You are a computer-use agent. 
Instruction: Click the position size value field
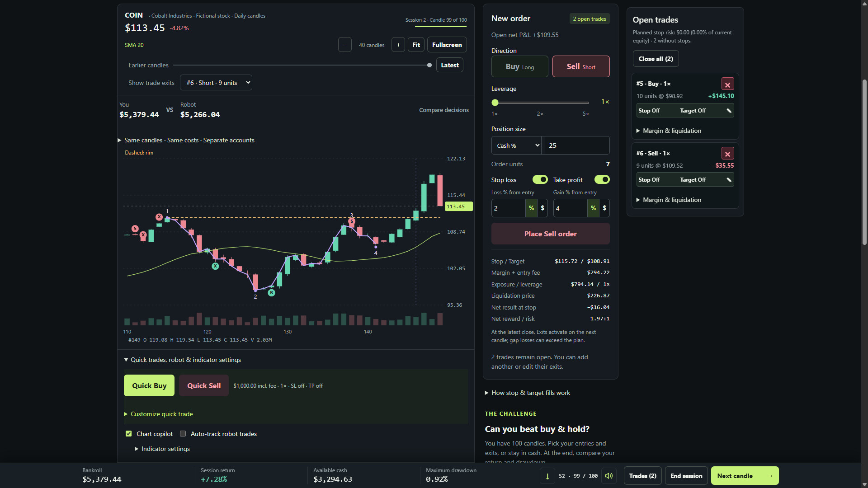[x=576, y=145]
